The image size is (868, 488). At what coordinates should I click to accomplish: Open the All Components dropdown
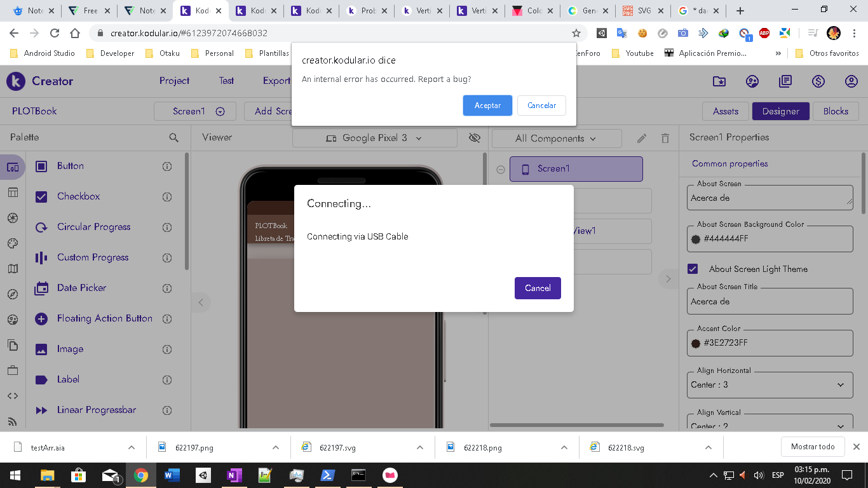point(557,139)
